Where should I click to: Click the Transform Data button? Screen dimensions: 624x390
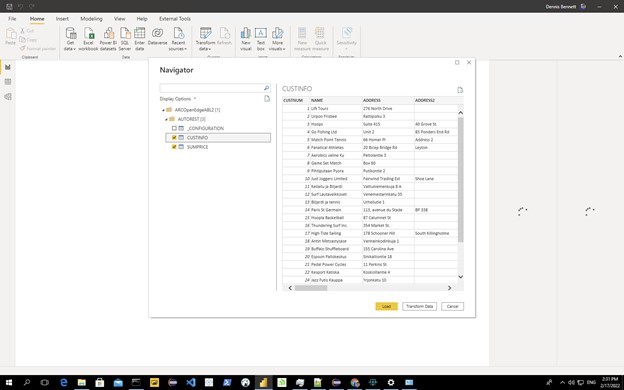pos(419,306)
